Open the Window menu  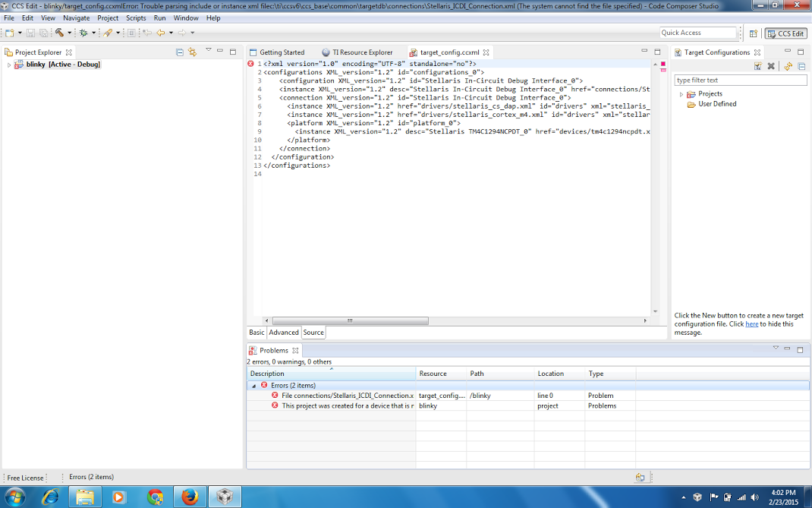pos(186,17)
